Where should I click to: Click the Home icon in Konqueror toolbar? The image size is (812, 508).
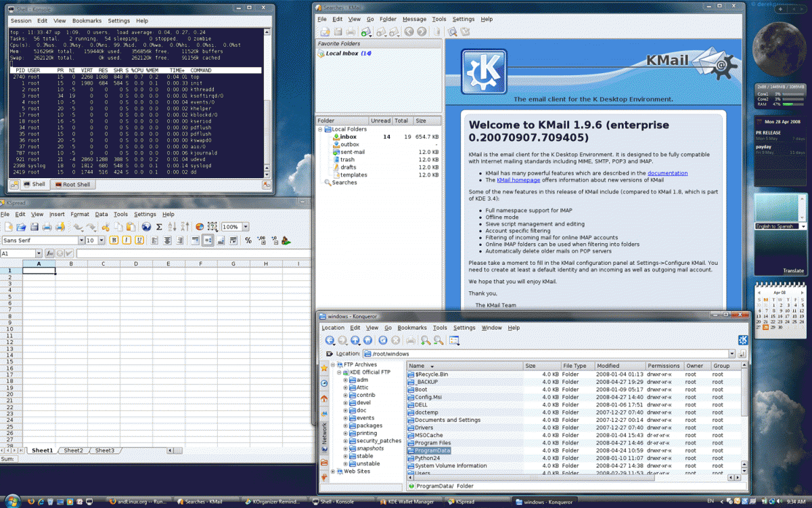[x=367, y=341]
